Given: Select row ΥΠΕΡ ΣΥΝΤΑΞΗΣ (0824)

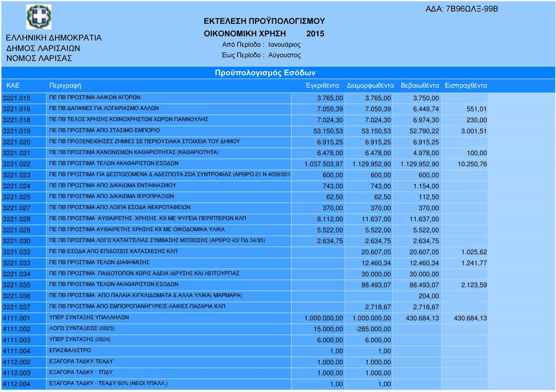Looking at the screenshot, I should coord(244,340).
